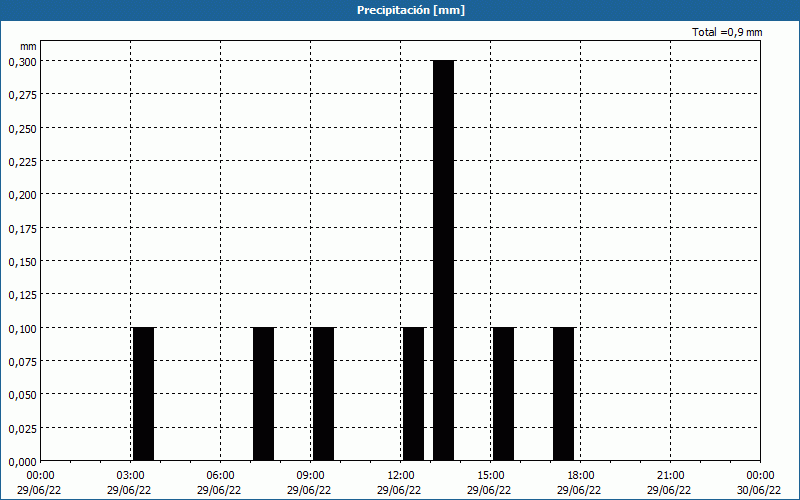Viewport: 800px width, 500px height.
Task: Select the 0,150 y-axis value
Action: coord(22,262)
